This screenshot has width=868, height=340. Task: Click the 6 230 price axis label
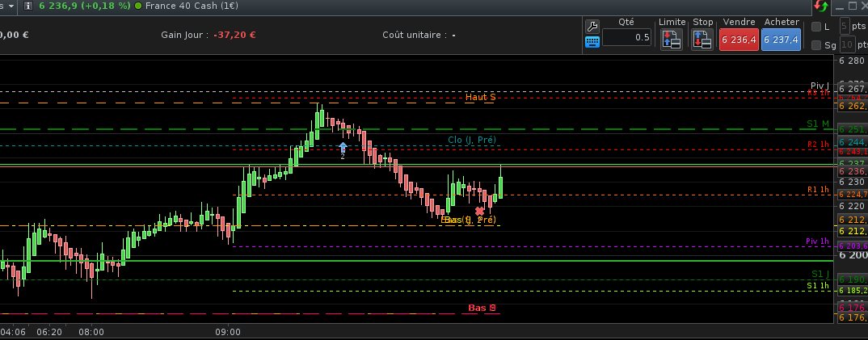point(851,182)
